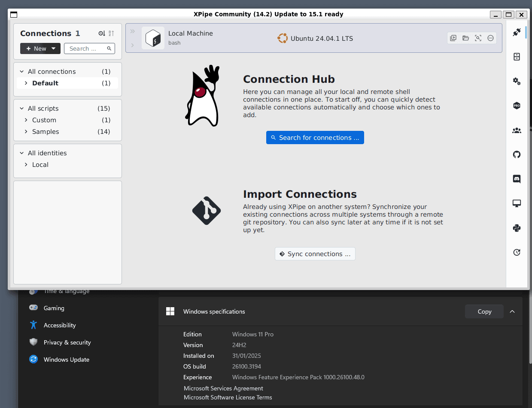Click the PRO badge icon
This screenshot has width=532, height=408.
tap(517, 106)
